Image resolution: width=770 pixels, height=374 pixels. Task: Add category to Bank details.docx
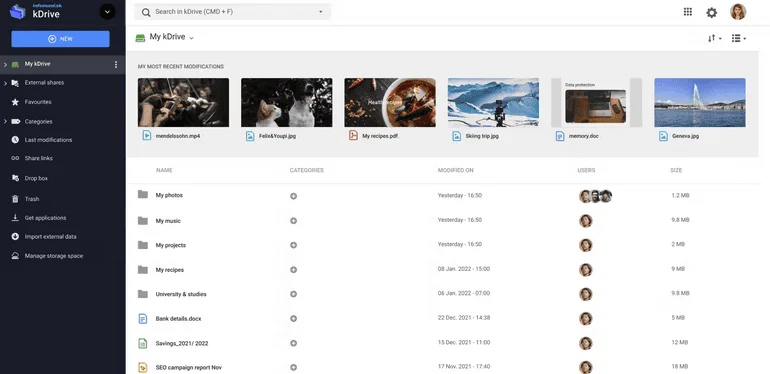pos(293,319)
